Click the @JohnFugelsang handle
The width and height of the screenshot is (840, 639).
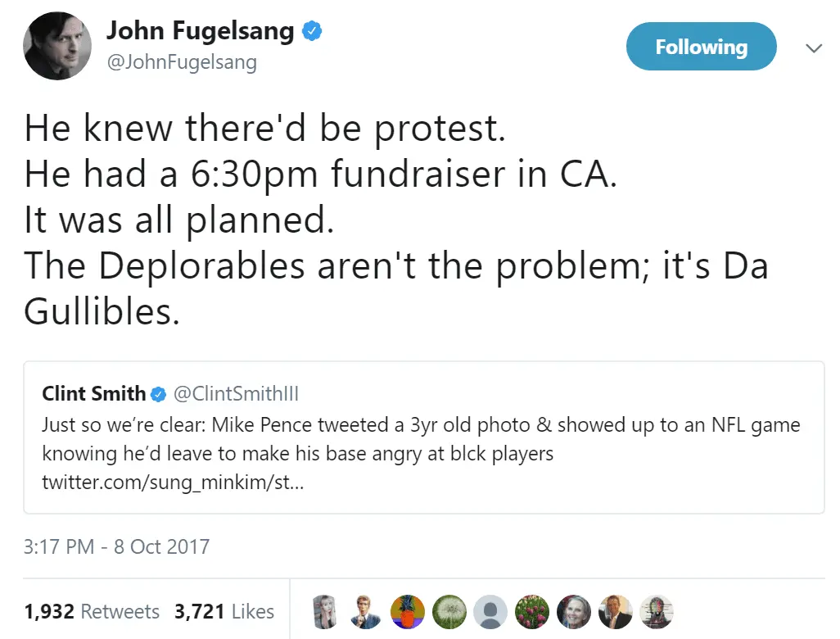(182, 61)
